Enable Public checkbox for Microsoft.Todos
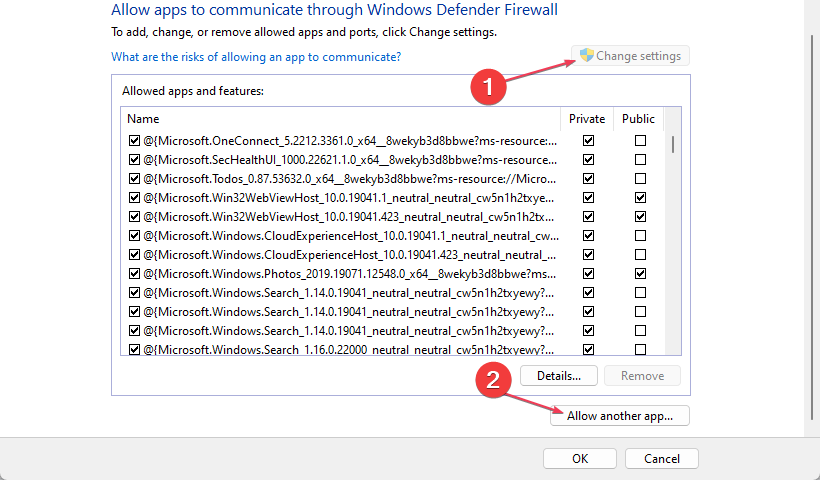Image resolution: width=820 pixels, height=480 pixels. (640, 179)
